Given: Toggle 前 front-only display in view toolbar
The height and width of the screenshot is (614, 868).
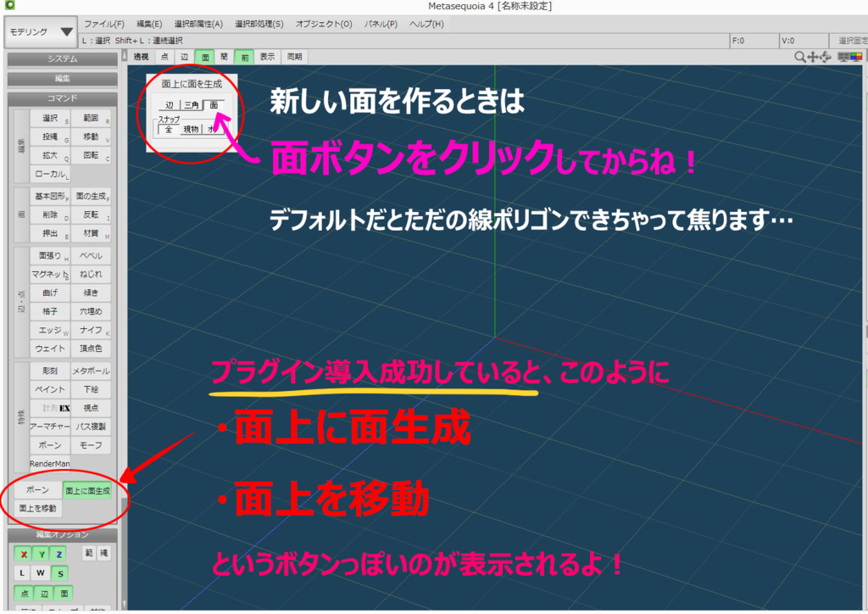Looking at the screenshot, I should tap(244, 57).
